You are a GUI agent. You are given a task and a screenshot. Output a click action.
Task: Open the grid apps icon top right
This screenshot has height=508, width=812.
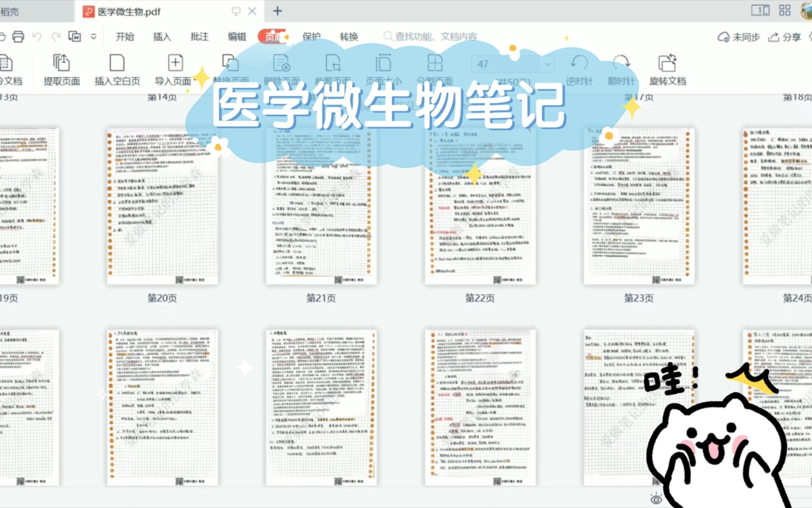tap(785, 10)
